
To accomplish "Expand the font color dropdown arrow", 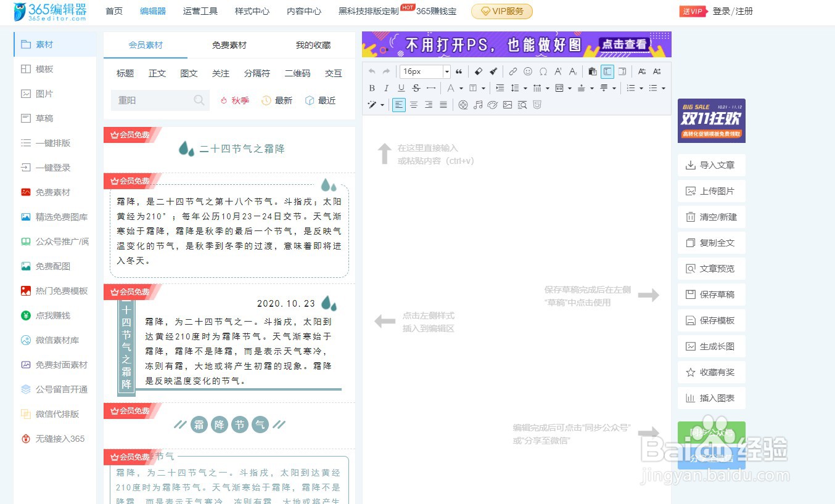I will point(461,88).
